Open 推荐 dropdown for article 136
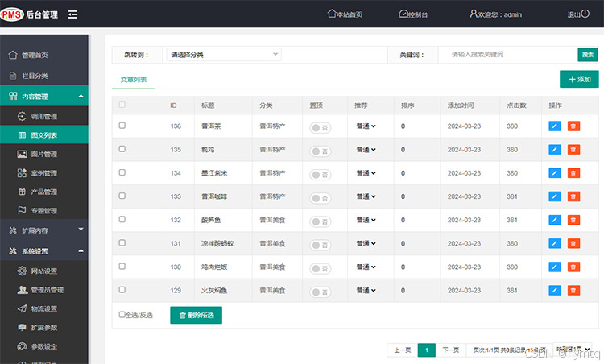 pyautogui.click(x=366, y=126)
